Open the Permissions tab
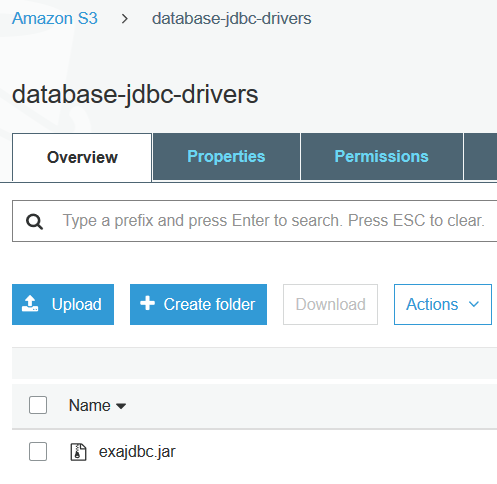This screenshot has height=484, width=497. point(381,157)
